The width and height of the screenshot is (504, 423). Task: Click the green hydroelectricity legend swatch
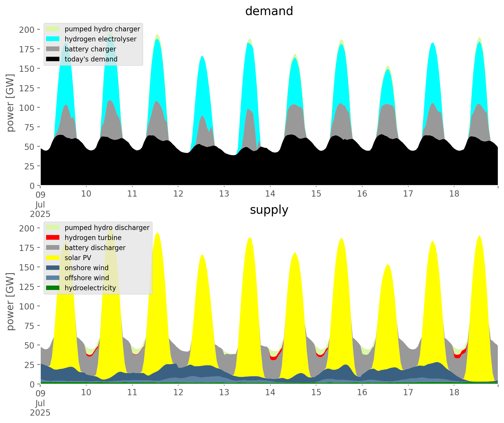[53, 288]
